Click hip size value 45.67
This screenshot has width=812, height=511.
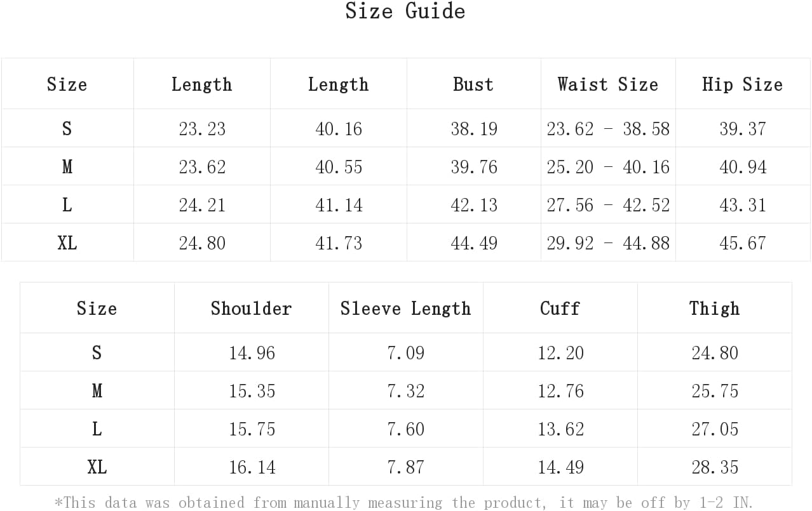click(x=743, y=243)
